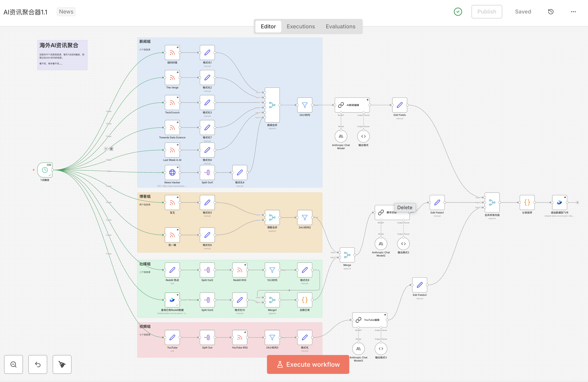Click the News tag label
Screen dimensions: 588x382
tap(66, 12)
